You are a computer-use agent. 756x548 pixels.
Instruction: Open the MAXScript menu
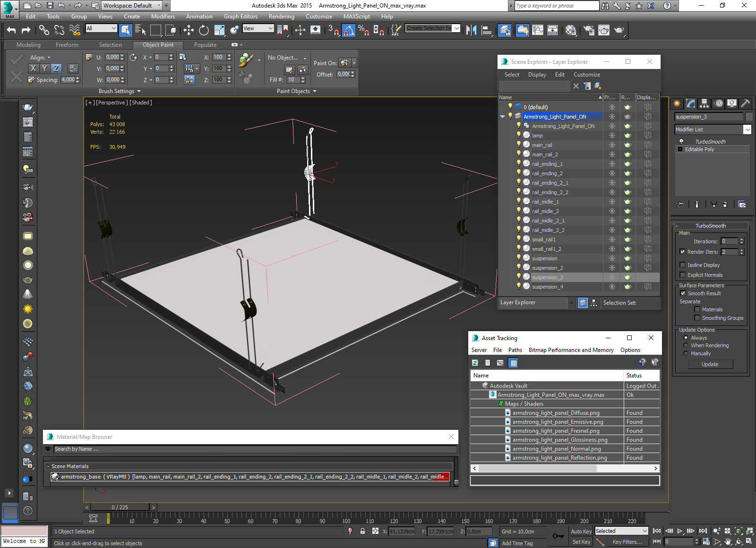coord(356,17)
